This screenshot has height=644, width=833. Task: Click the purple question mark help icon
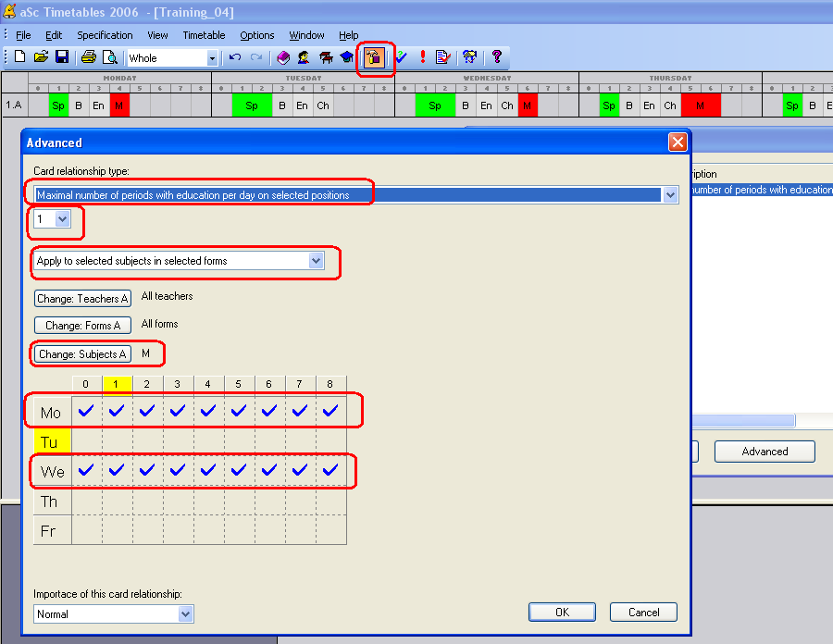[496, 57]
